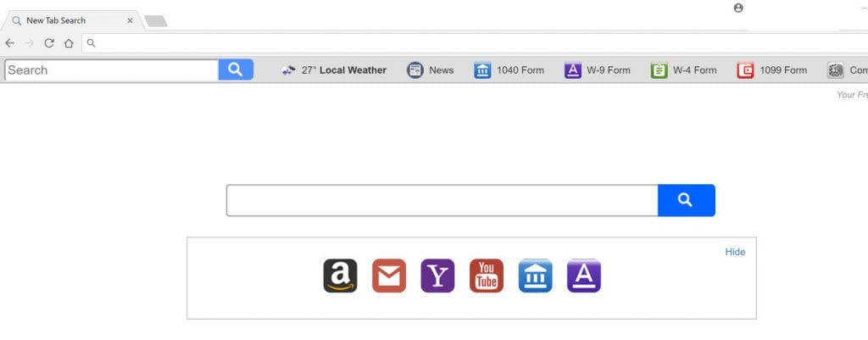Open the News toolbar link
Image resolution: width=868 pixels, height=340 pixels.
point(441,70)
